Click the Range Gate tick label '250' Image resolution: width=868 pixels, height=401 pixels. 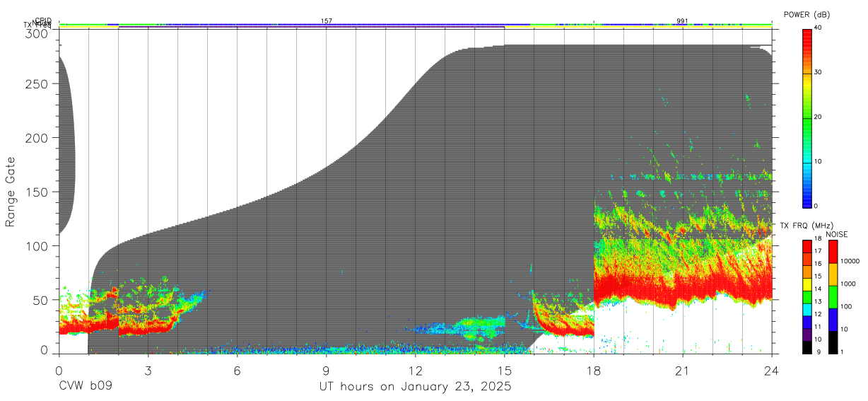[37, 84]
